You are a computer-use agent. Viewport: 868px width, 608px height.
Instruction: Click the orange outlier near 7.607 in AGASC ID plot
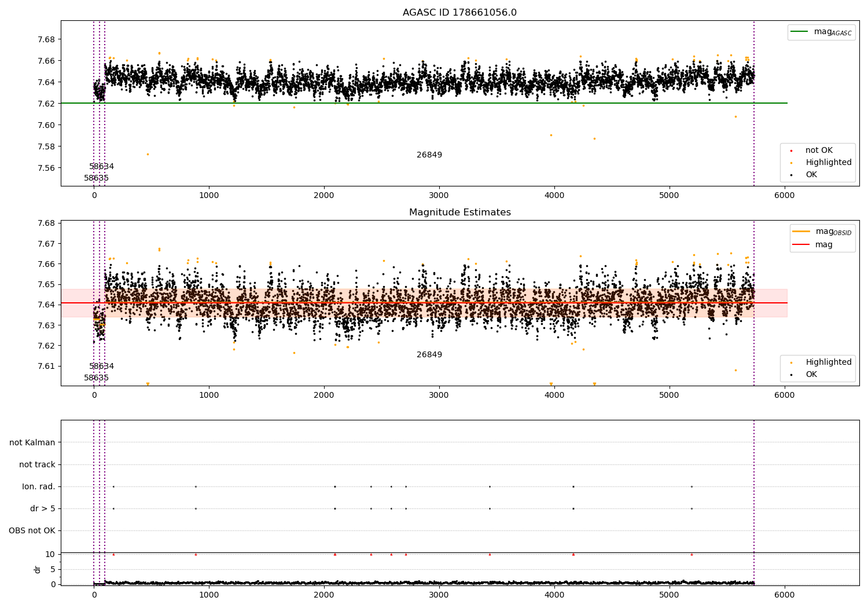pos(735,116)
